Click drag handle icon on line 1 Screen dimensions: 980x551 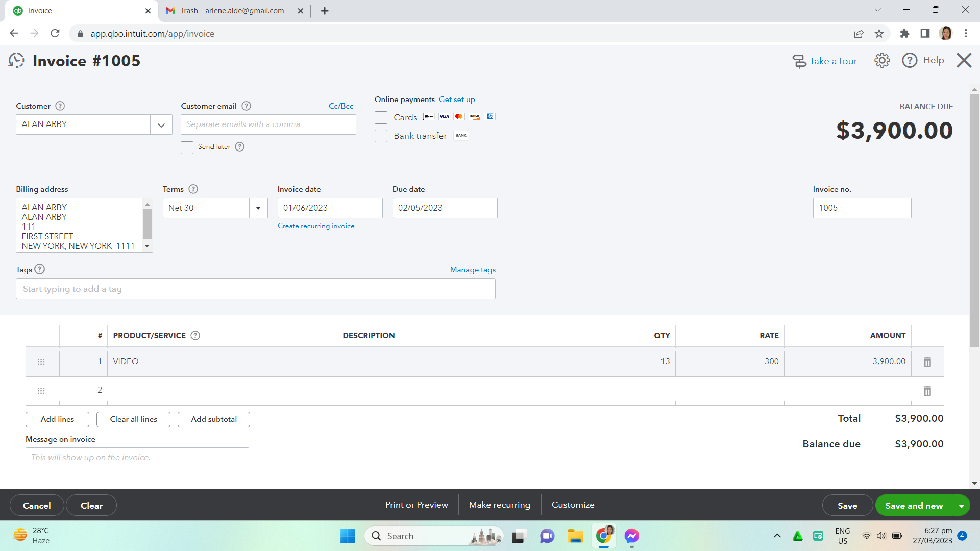click(x=41, y=362)
